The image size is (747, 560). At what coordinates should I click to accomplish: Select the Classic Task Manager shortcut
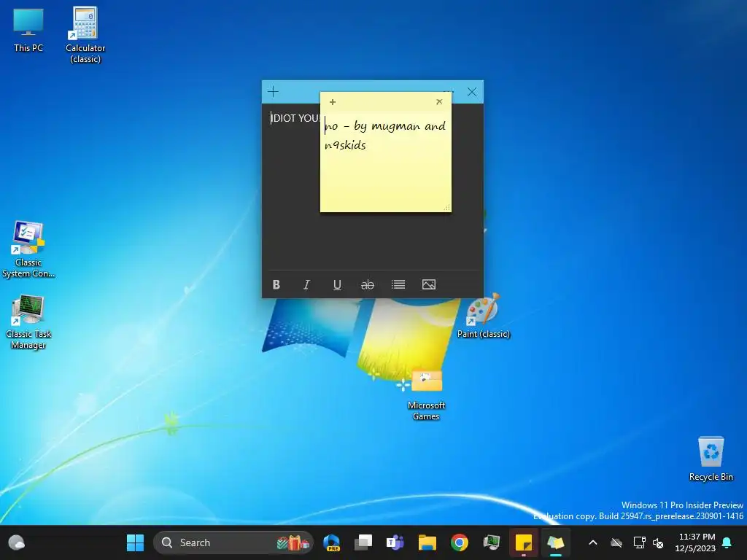(x=28, y=322)
